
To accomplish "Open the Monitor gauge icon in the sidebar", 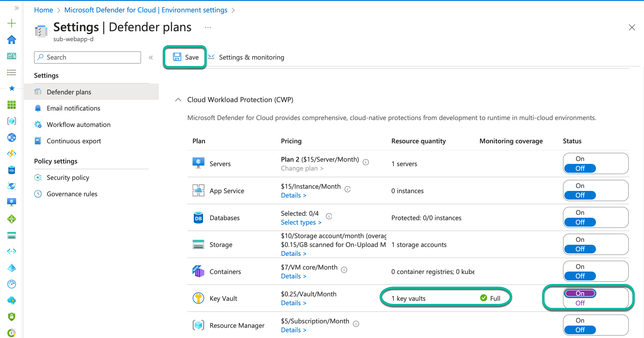I will click(12, 284).
